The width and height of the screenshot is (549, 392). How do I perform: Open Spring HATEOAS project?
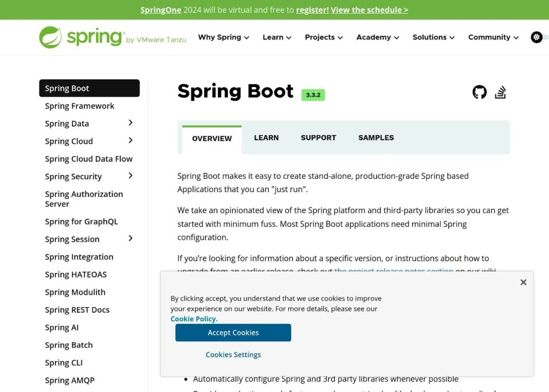click(x=76, y=274)
